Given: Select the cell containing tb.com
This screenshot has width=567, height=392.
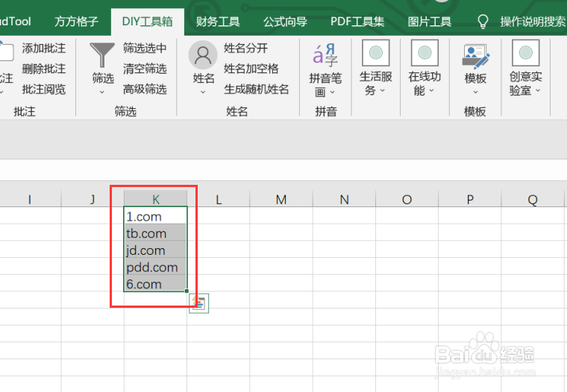Looking at the screenshot, I should 155,233.
